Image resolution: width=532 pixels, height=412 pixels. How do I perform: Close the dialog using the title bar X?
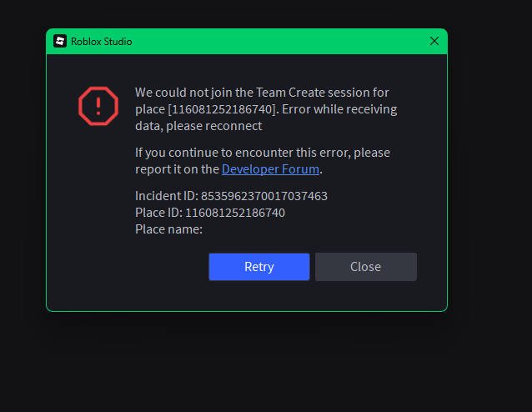click(x=434, y=41)
